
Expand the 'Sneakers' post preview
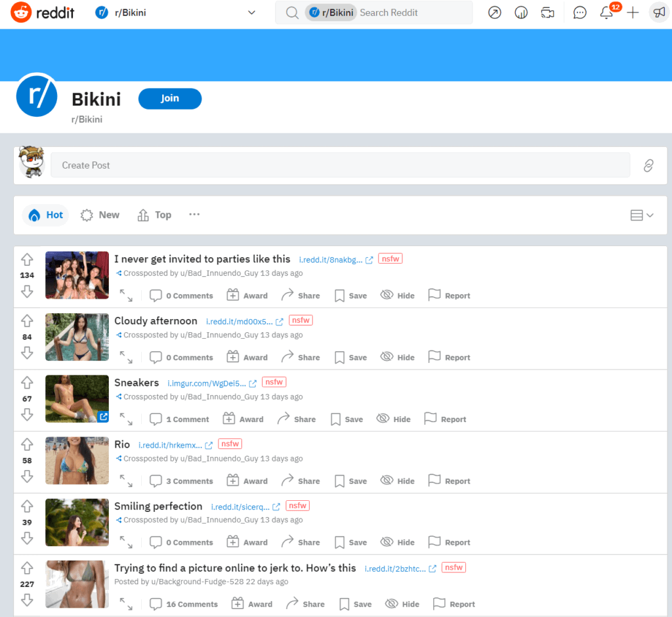pos(126,419)
